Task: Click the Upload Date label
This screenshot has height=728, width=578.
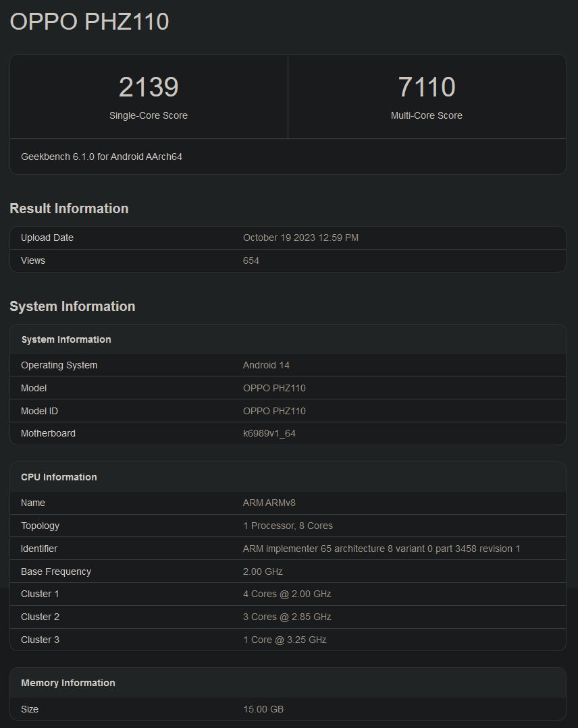Action: tap(47, 237)
